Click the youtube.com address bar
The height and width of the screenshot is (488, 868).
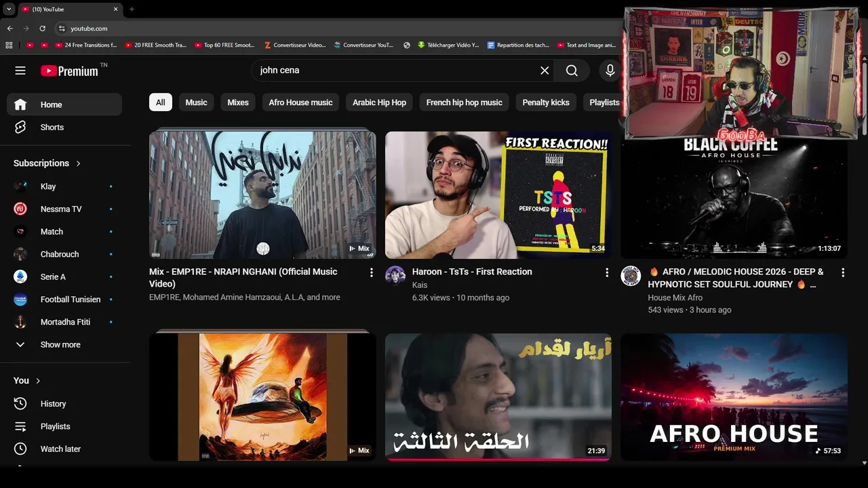pyautogui.click(x=339, y=28)
